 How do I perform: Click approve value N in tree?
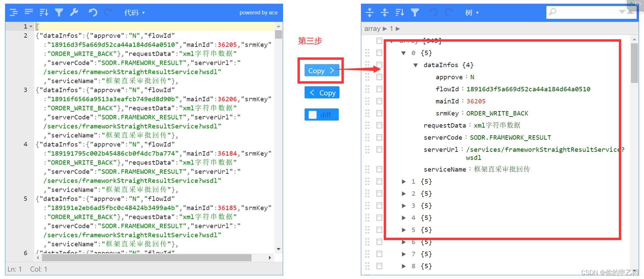point(472,77)
